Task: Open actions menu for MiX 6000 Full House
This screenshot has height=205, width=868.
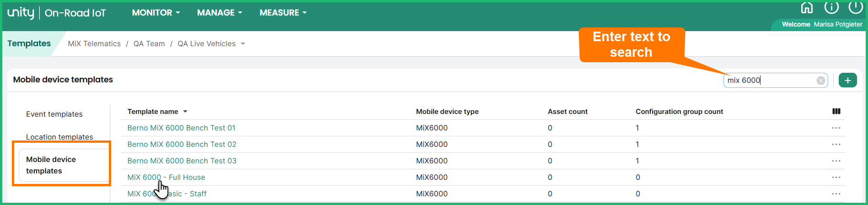Action: (x=836, y=178)
